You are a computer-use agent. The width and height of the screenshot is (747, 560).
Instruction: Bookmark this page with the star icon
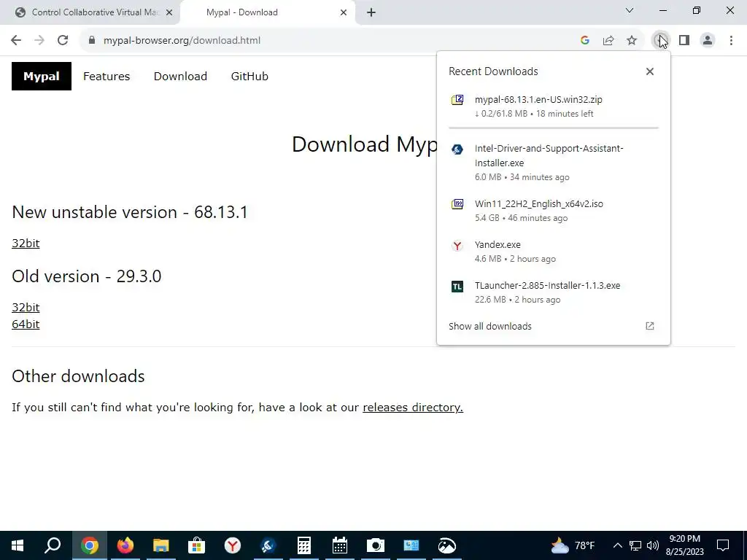pos(632,41)
